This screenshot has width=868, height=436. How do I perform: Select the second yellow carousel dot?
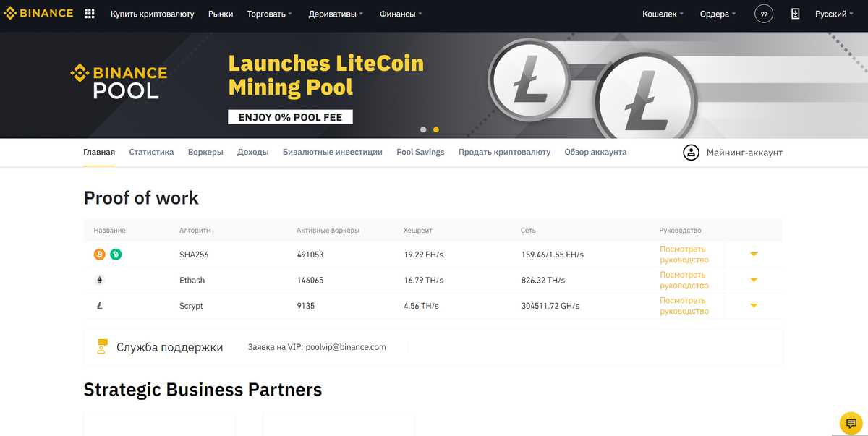coord(436,129)
